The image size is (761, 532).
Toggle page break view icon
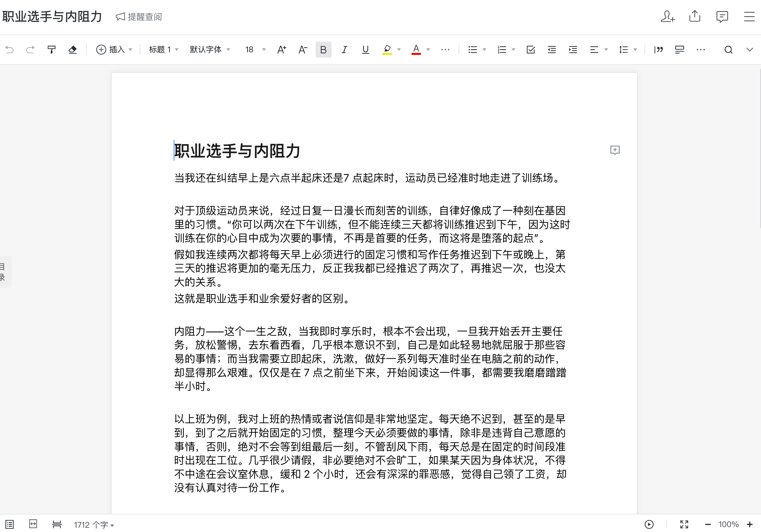coord(57,524)
